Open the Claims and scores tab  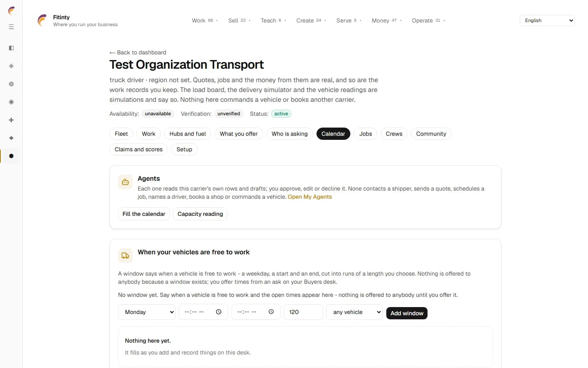tap(138, 149)
